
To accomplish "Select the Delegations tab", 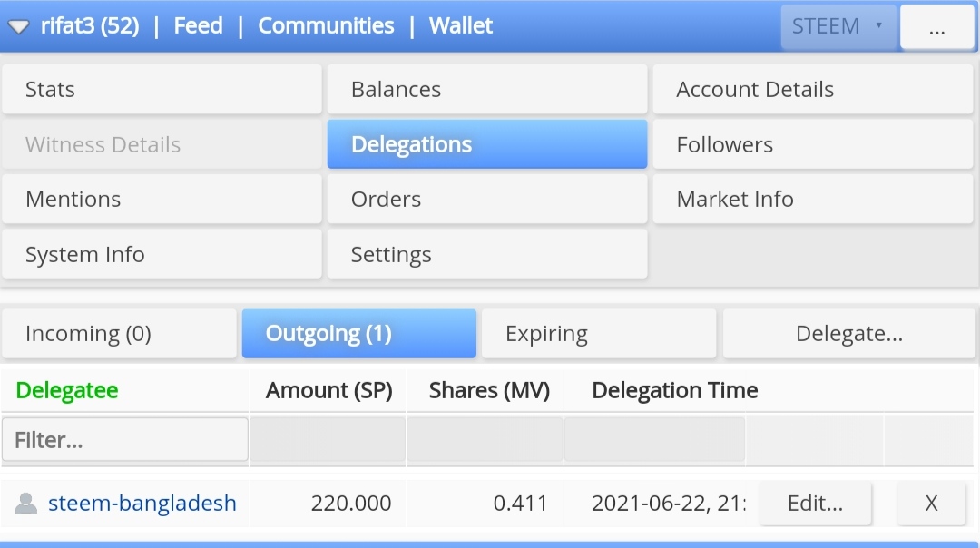I will pyautogui.click(x=487, y=144).
